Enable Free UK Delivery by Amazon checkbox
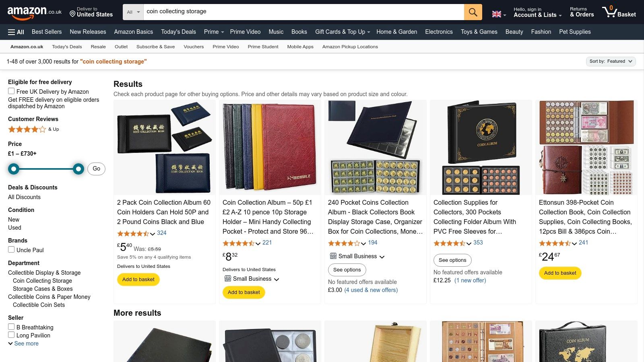644x362 pixels. [x=11, y=91]
